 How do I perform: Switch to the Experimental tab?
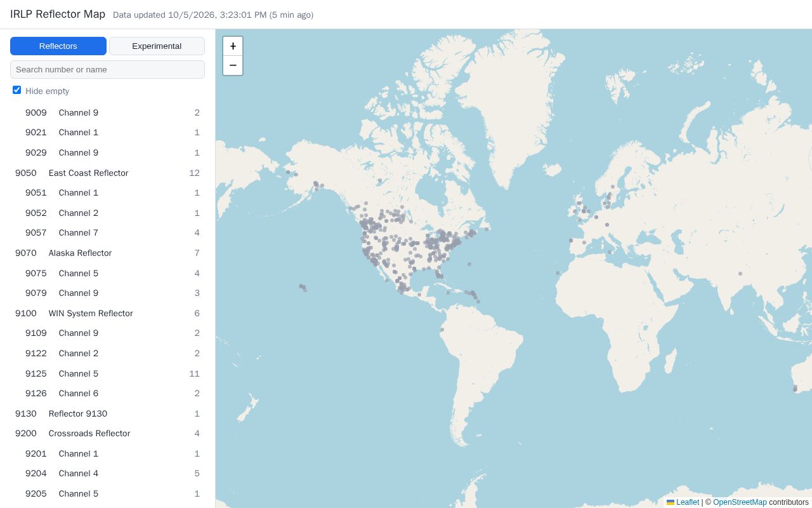pos(157,46)
